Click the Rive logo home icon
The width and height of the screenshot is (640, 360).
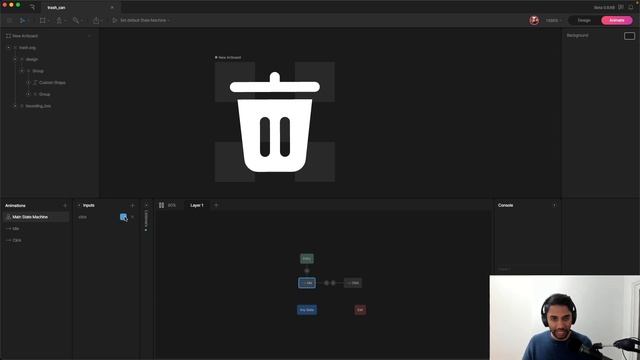point(32,7)
